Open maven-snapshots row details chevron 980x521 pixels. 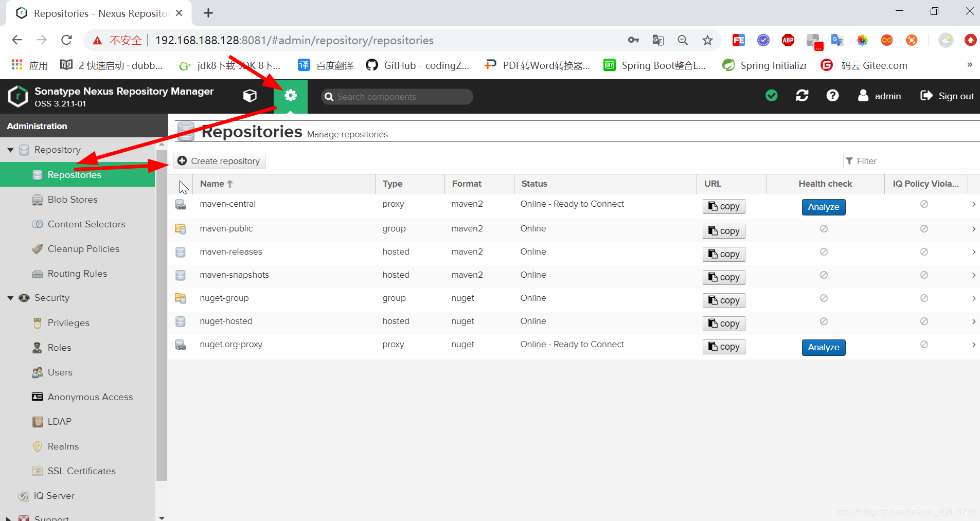pos(973,275)
